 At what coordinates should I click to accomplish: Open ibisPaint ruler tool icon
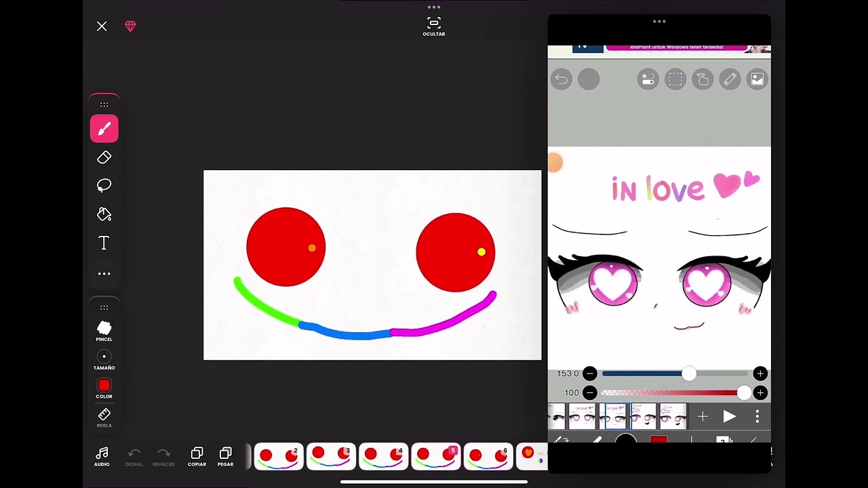click(x=730, y=79)
